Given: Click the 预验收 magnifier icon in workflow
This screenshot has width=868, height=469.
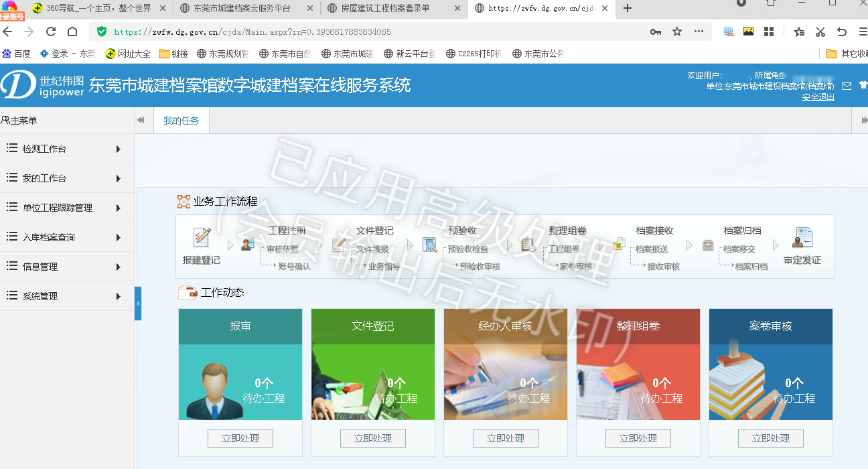Looking at the screenshot, I should point(429,245).
